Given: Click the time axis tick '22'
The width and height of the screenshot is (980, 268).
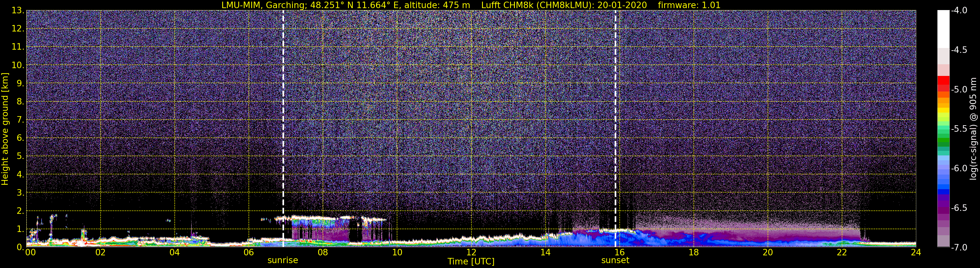Looking at the screenshot, I should pyautogui.click(x=842, y=252).
